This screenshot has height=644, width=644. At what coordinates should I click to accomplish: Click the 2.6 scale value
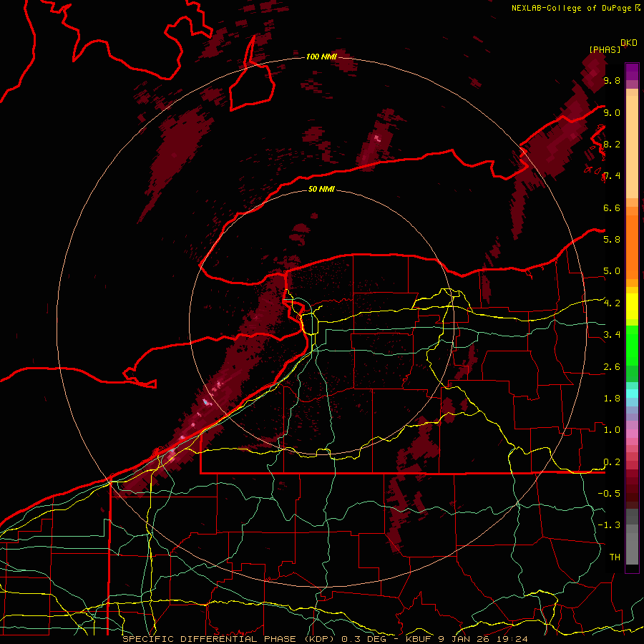pyautogui.click(x=612, y=367)
